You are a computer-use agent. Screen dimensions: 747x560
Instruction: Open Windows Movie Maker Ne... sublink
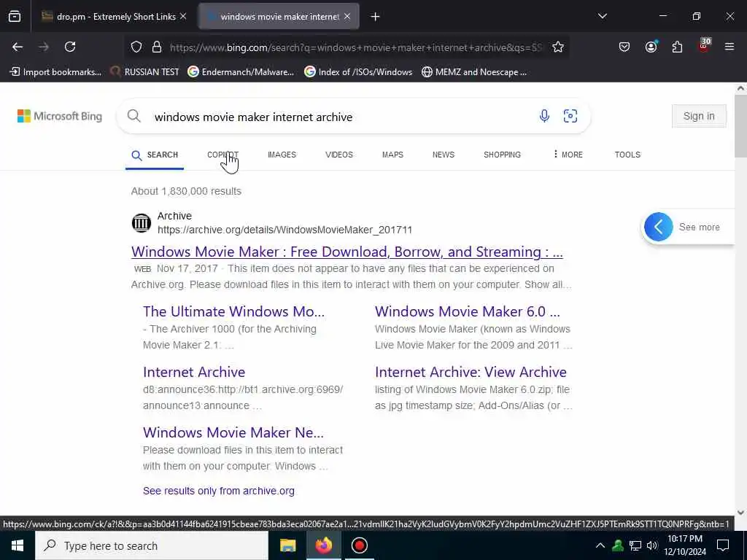click(x=233, y=432)
